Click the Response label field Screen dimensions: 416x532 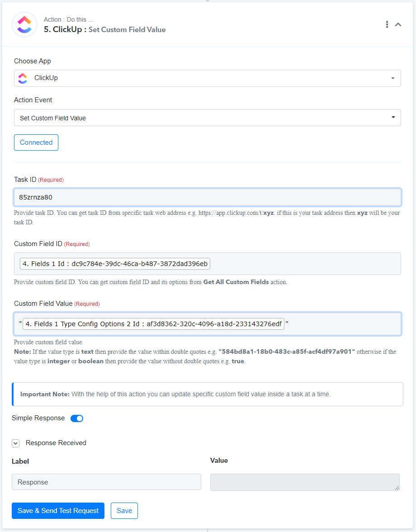pyautogui.click(x=106, y=482)
